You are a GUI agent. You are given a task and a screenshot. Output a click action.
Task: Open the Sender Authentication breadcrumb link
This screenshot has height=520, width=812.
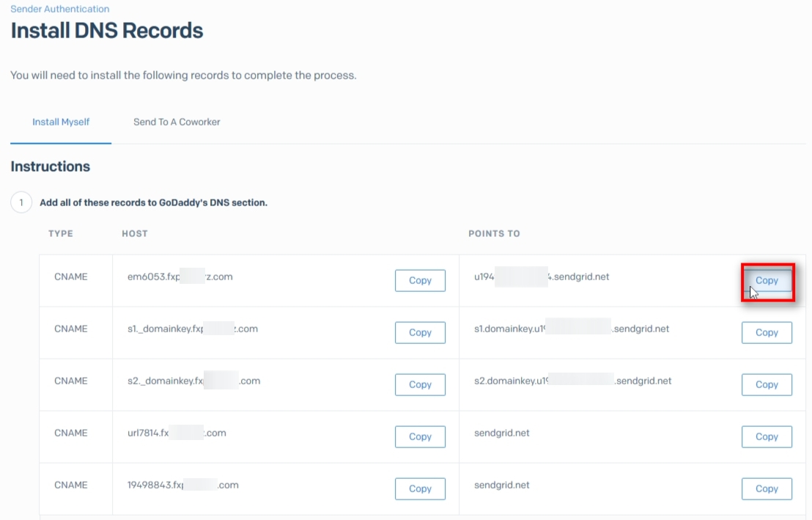pos(59,9)
